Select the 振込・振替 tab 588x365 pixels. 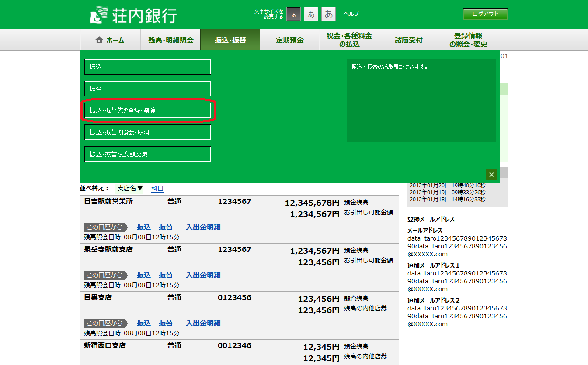pyautogui.click(x=230, y=40)
